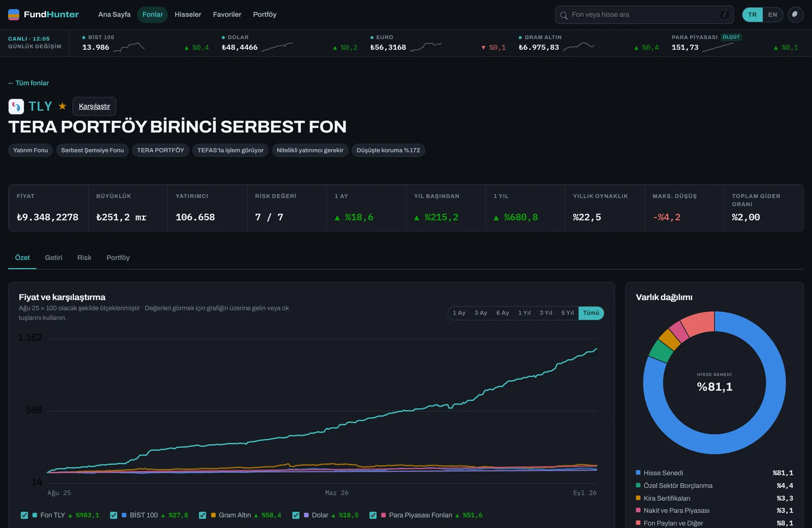Click the Karşılaştır button
This screenshot has height=528, width=812.
(94, 106)
